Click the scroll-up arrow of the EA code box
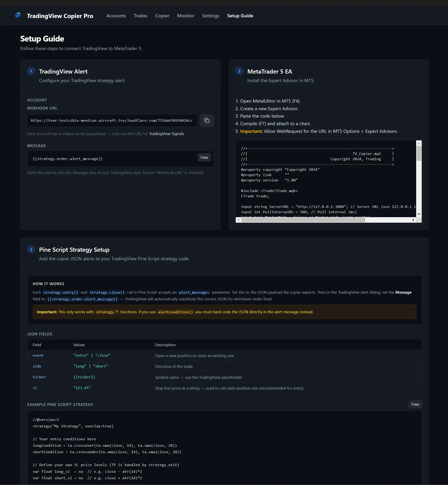Screen dimensions: 448x485 pyautogui.click(x=419, y=143)
